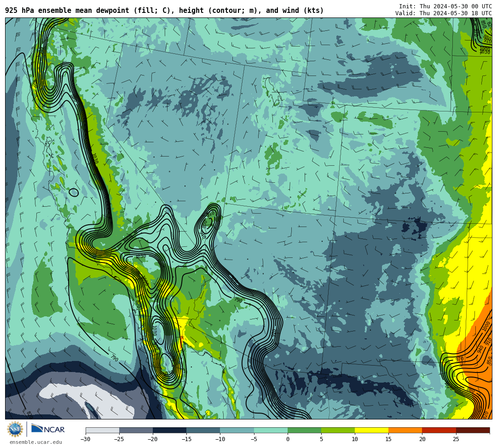Click the −30 colorbar tick label
497x448 pixels.
[86, 439]
